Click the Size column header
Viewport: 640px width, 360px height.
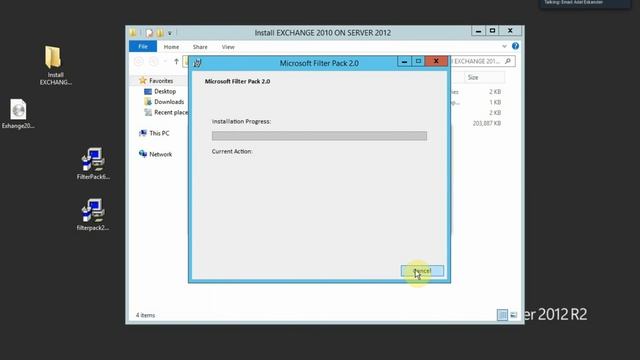pyautogui.click(x=484, y=77)
